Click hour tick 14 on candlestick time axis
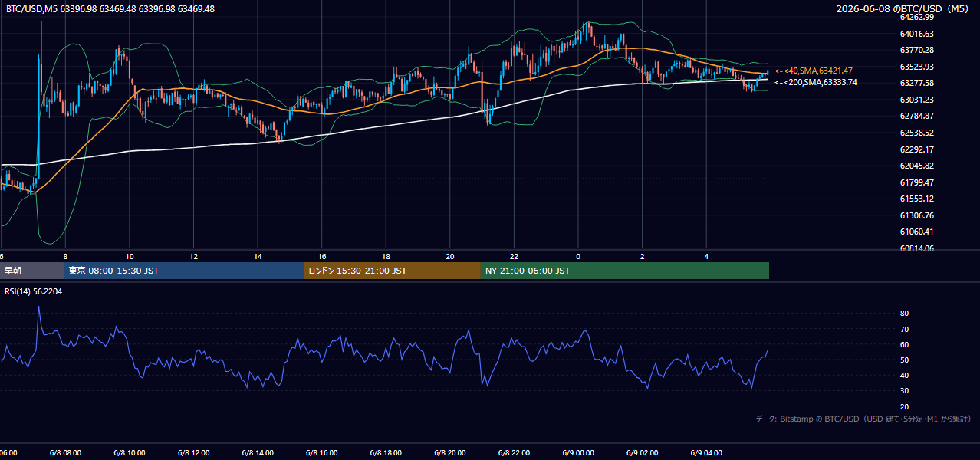The height and width of the screenshot is (460, 980). pos(258,257)
